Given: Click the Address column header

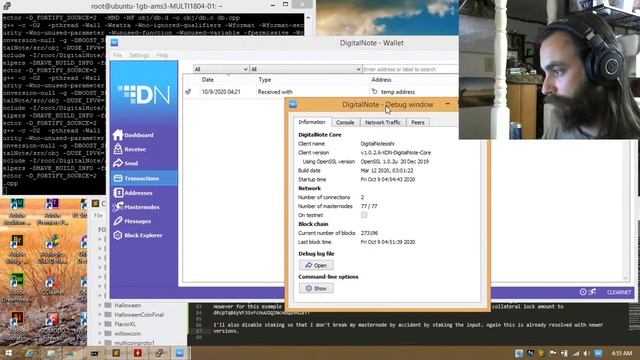Looking at the screenshot, I should [x=381, y=80].
